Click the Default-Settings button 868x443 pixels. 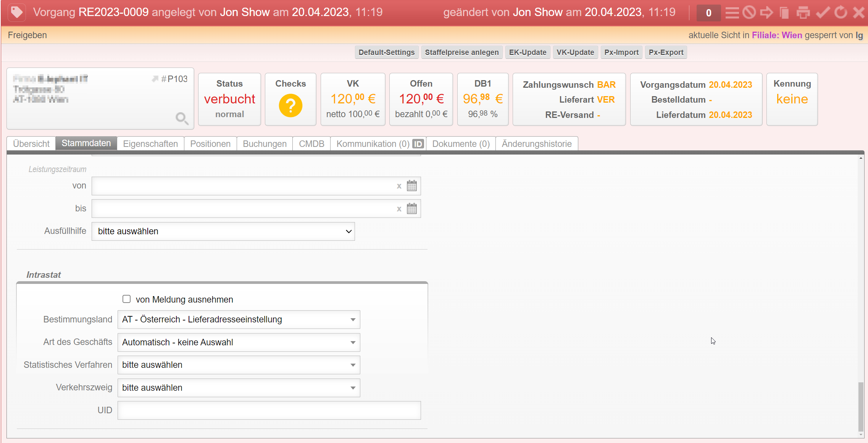tap(387, 52)
